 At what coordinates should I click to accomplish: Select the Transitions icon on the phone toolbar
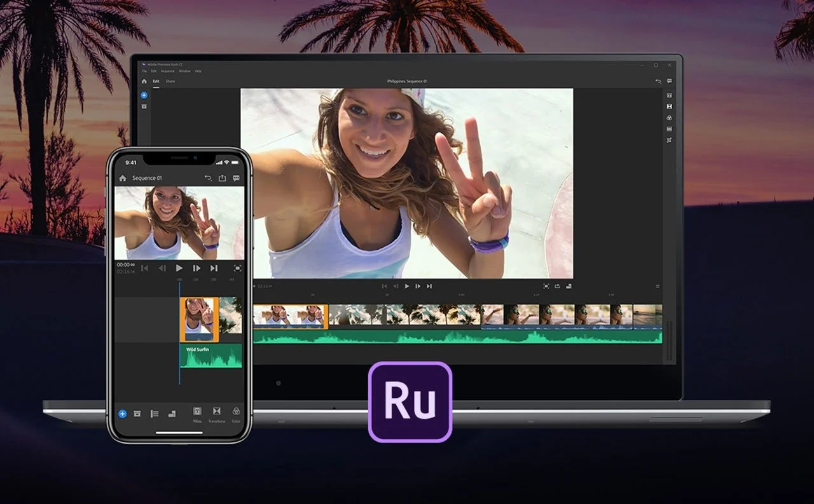click(x=217, y=412)
